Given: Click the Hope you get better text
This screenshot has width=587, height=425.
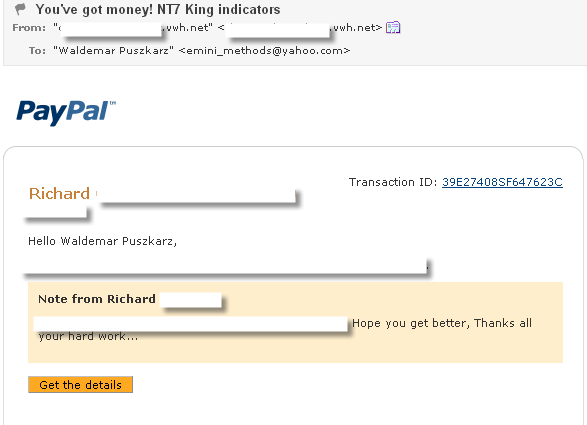Looking at the screenshot, I should 410,323.
